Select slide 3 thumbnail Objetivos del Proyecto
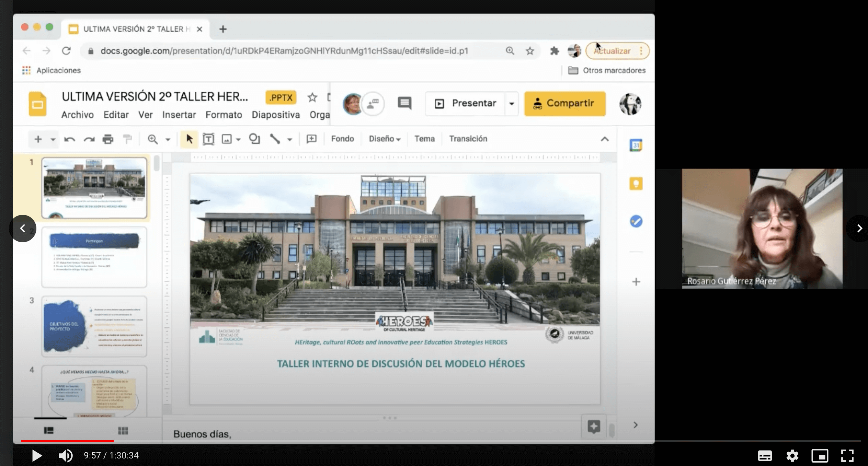868x466 pixels. (x=94, y=326)
